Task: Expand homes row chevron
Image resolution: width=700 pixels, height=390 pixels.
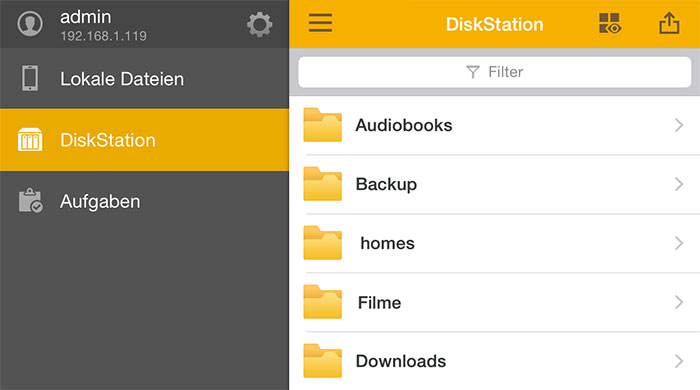Action: tap(679, 243)
